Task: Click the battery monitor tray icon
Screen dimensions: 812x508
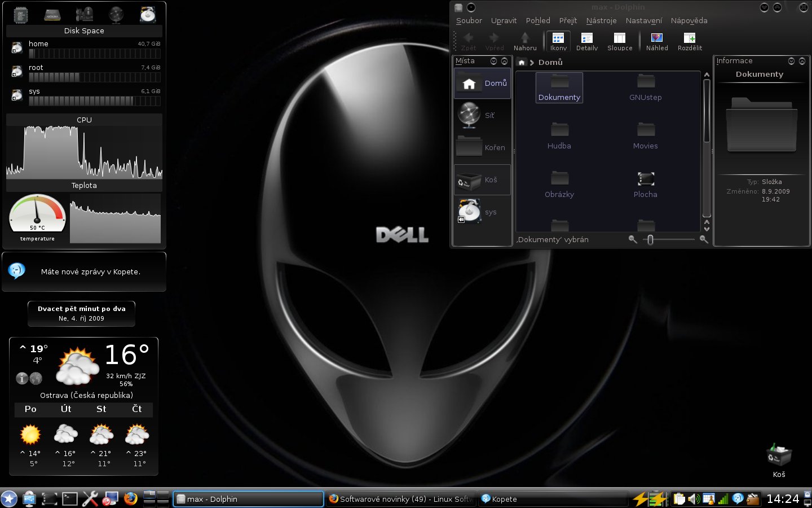Action: (x=657, y=499)
